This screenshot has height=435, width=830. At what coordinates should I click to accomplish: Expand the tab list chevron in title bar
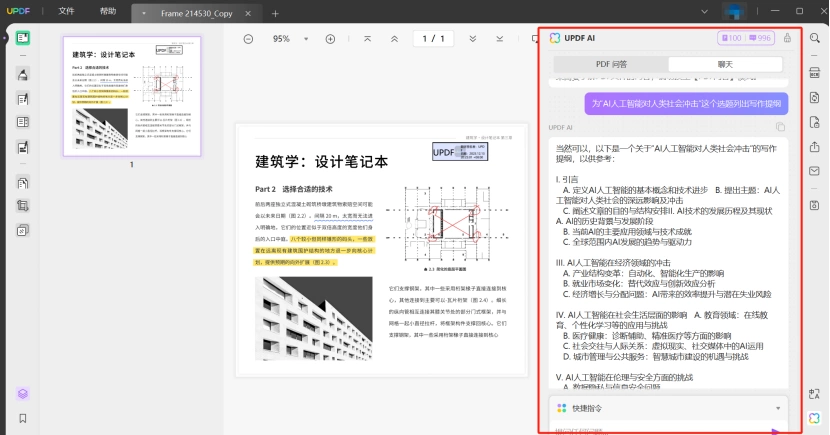[704, 12]
